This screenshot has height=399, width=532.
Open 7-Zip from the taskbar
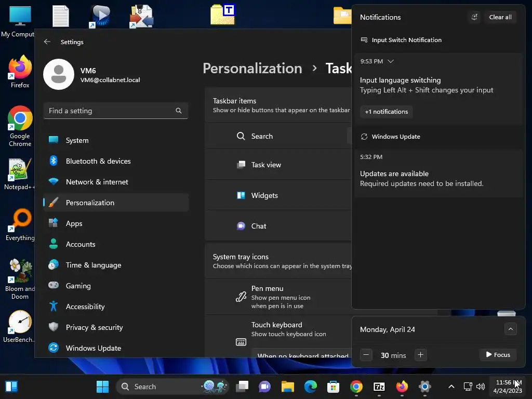click(379, 387)
